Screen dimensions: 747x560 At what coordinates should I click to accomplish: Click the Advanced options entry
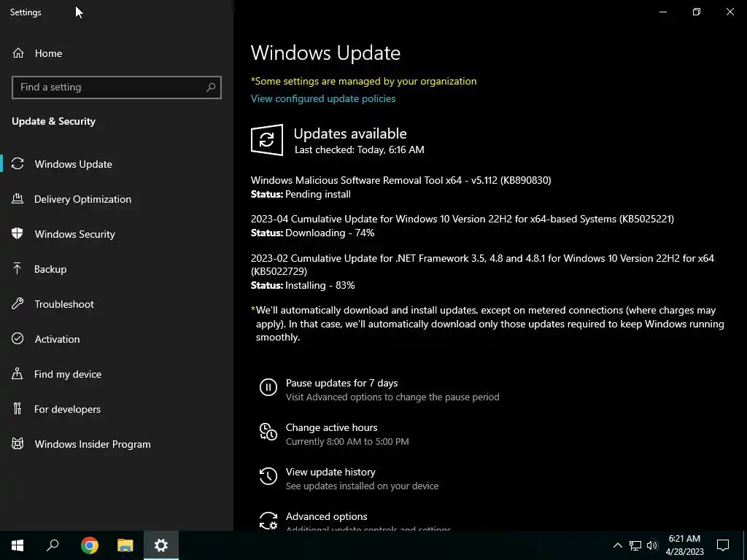pyautogui.click(x=326, y=516)
